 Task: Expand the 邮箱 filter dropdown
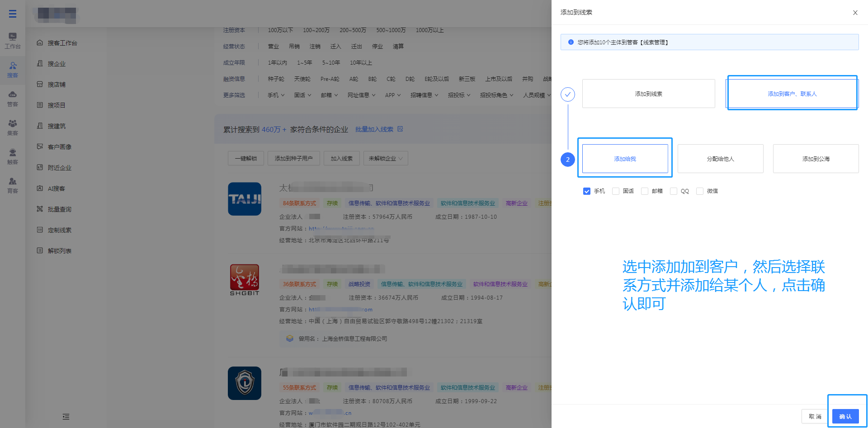[x=329, y=95]
